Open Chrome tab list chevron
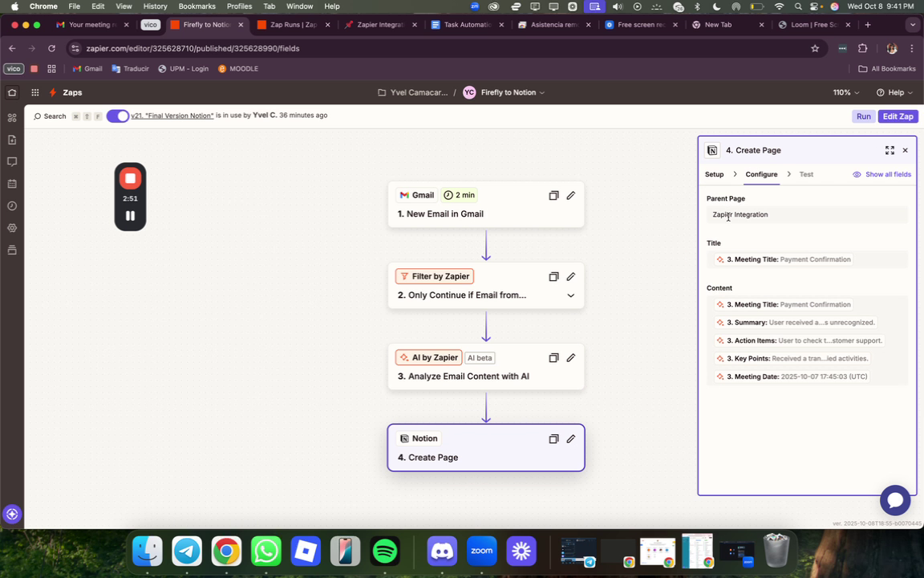The height and width of the screenshot is (578, 924). pos(913,25)
